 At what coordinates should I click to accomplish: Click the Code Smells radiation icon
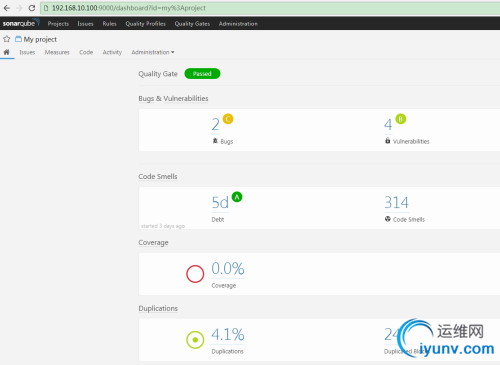click(x=388, y=219)
